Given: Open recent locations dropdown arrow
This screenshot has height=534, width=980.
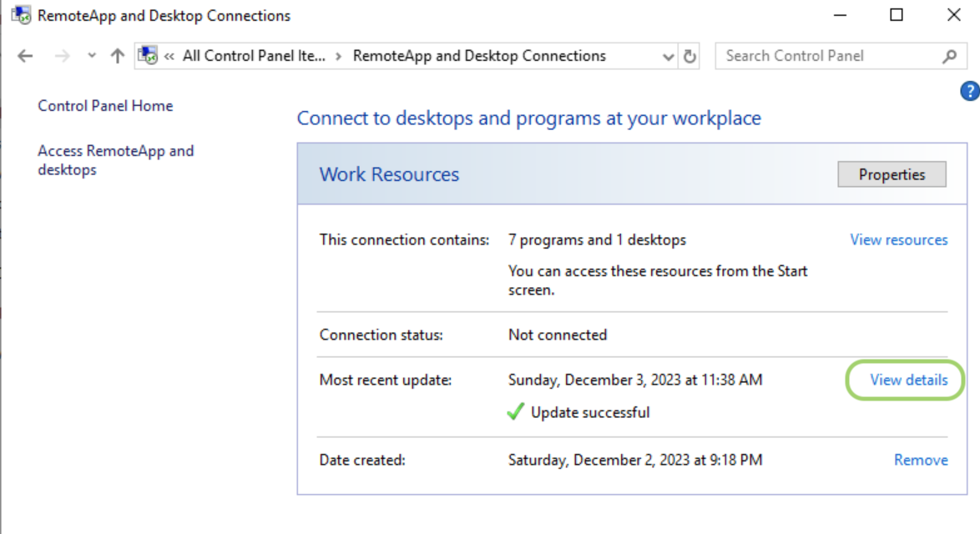Looking at the screenshot, I should pyautogui.click(x=92, y=56).
